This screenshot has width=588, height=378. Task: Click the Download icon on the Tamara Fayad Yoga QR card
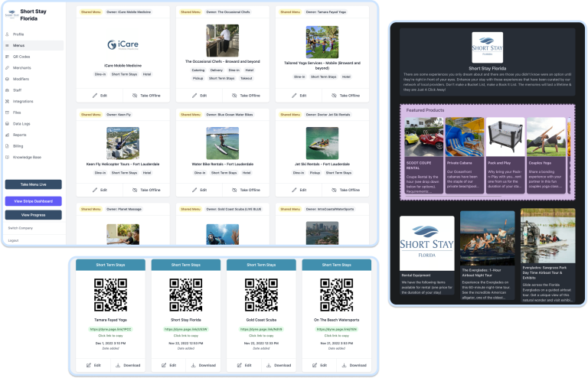[118, 365]
